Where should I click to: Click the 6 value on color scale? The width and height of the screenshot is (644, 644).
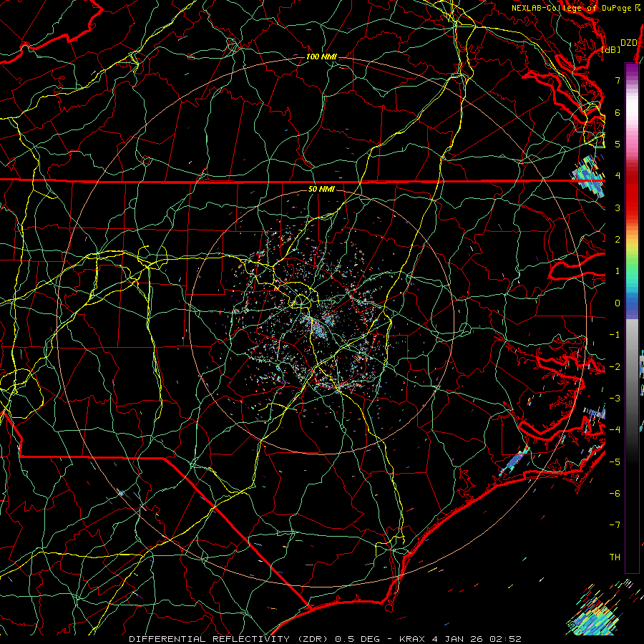[x=618, y=112]
